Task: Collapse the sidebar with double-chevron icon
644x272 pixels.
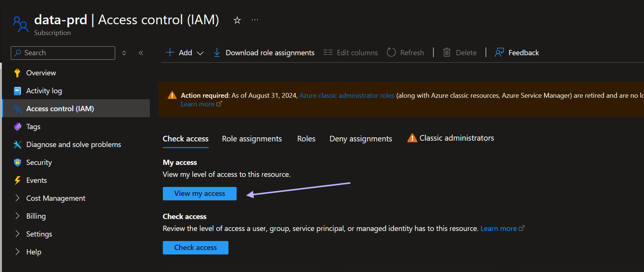Action: point(141,53)
